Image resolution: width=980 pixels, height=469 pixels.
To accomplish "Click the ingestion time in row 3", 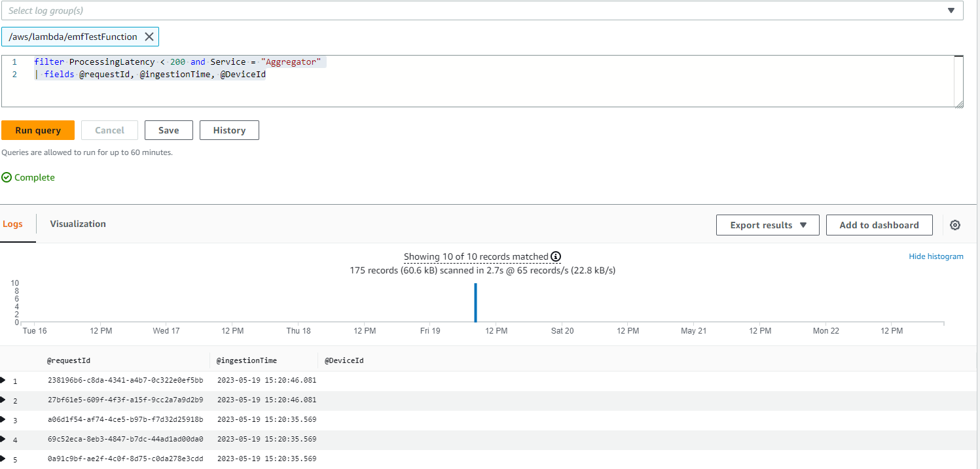I will click(x=266, y=419).
